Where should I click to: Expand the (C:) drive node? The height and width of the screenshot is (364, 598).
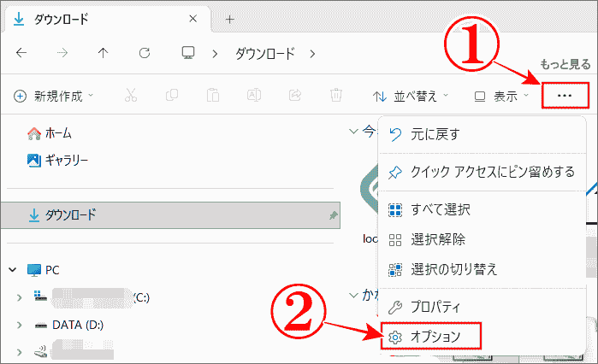(x=20, y=297)
